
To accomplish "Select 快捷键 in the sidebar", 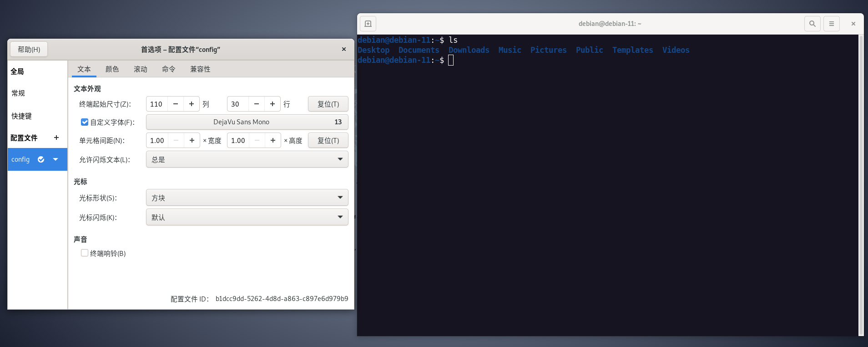I will 37,116.
